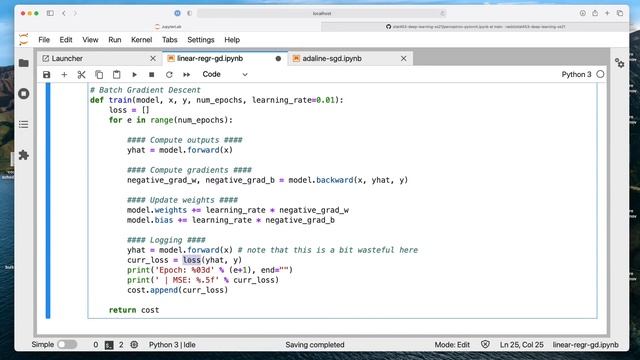The image size is (640, 360).
Task: Show table of contents panel
Action: [x=24, y=124]
